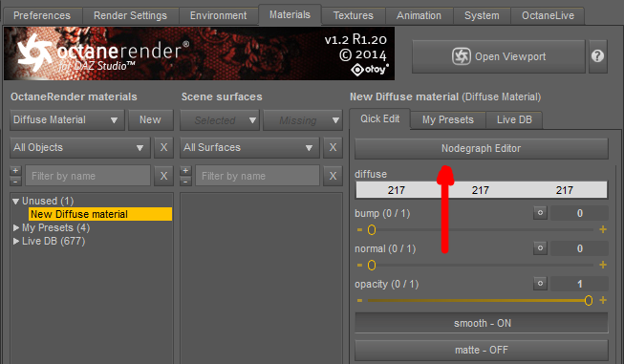Viewport: 624px width, 364px height.
Task: Click the diffuse color swatch
Action: coord(482,190)
